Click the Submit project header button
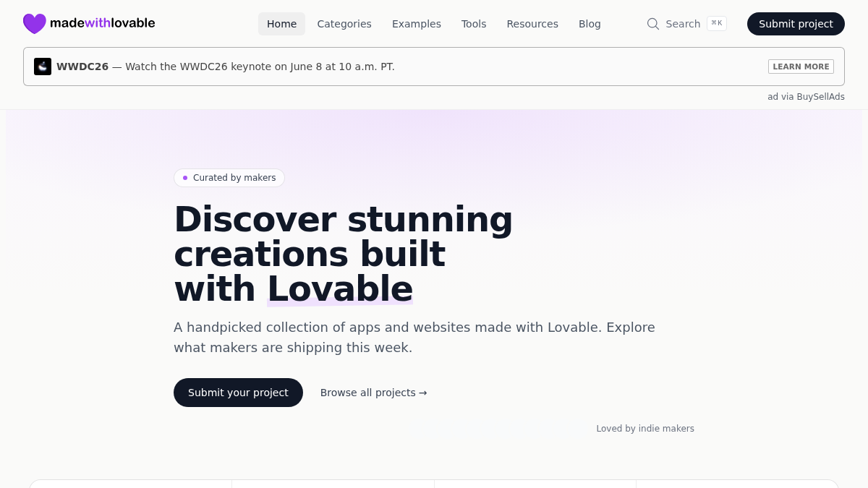Viewport: 868px width, 488px height. pyautogui.click(x=796, y=24)
